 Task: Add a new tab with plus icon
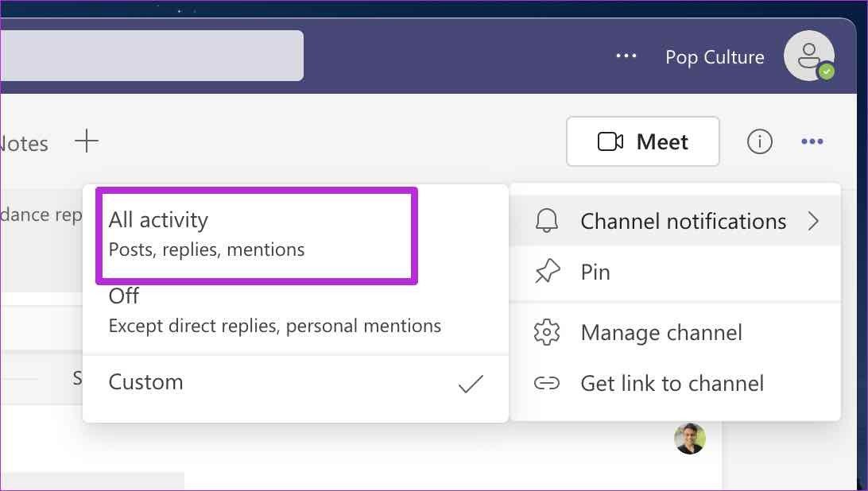(x=87, y=141)
